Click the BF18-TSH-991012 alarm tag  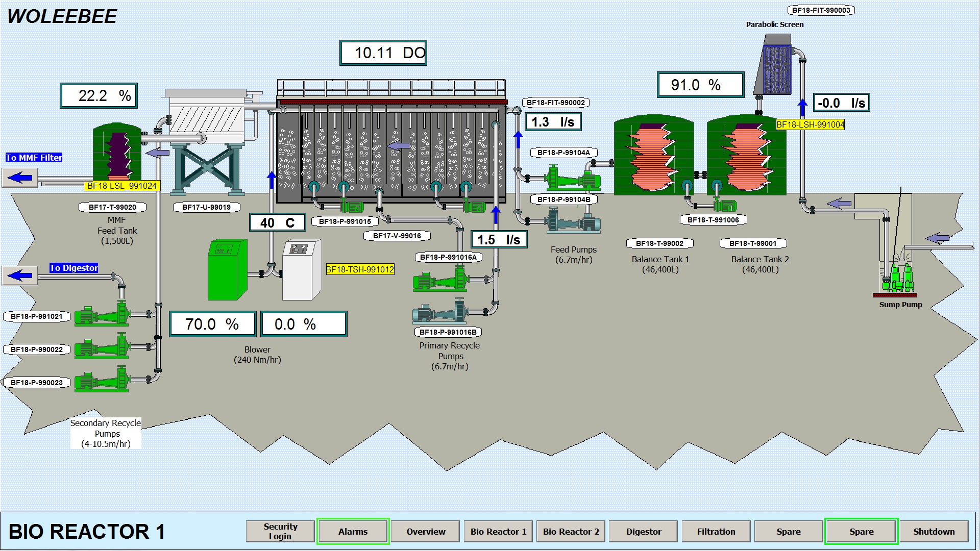click(360, 269)
